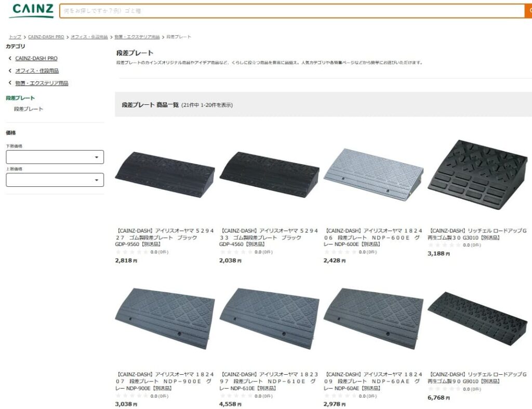Click the 6,768円 price
The image size is (532, 409).
438,398
